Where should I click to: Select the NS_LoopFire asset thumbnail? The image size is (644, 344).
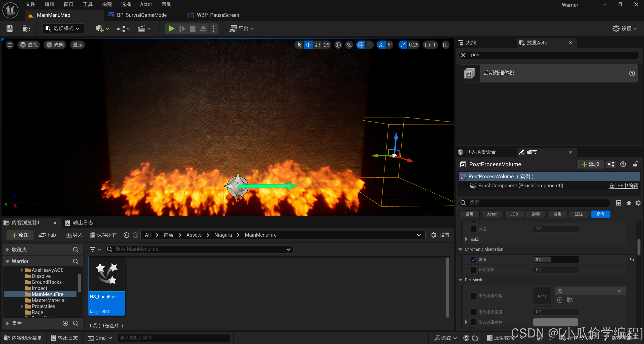(x=107, y=274)
